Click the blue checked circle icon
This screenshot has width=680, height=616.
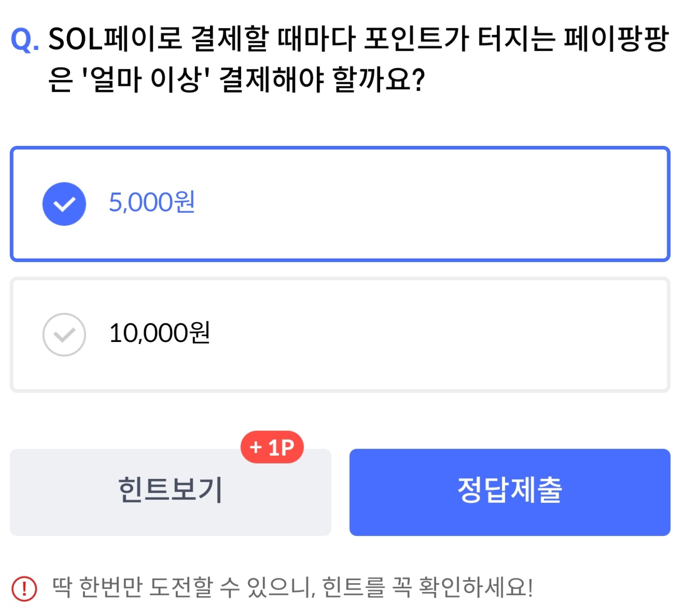pyautogui.click(x=64, y=204)
